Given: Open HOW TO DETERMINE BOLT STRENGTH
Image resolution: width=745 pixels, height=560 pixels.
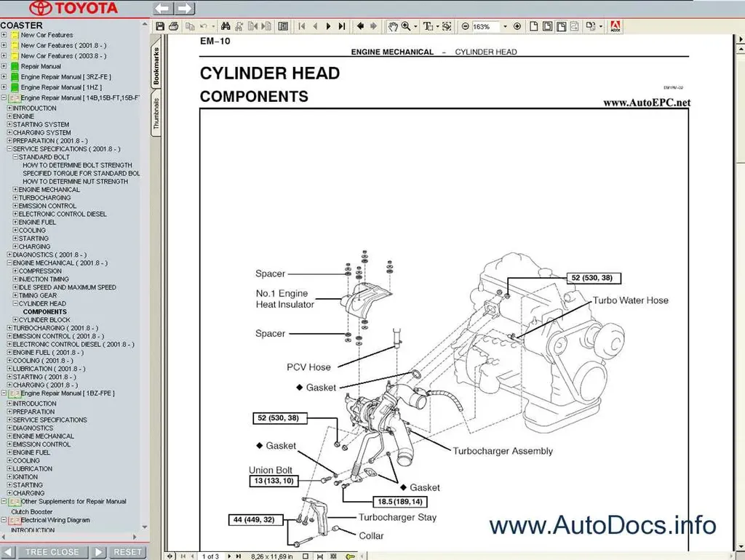Looking at the screenshot, I should (77, 165).
